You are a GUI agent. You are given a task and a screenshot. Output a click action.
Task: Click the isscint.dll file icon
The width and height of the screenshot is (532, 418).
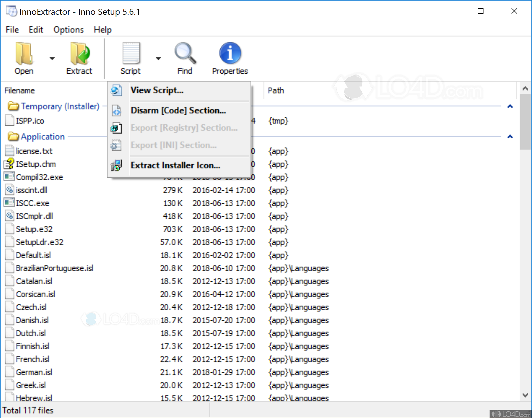click(10, 190)
